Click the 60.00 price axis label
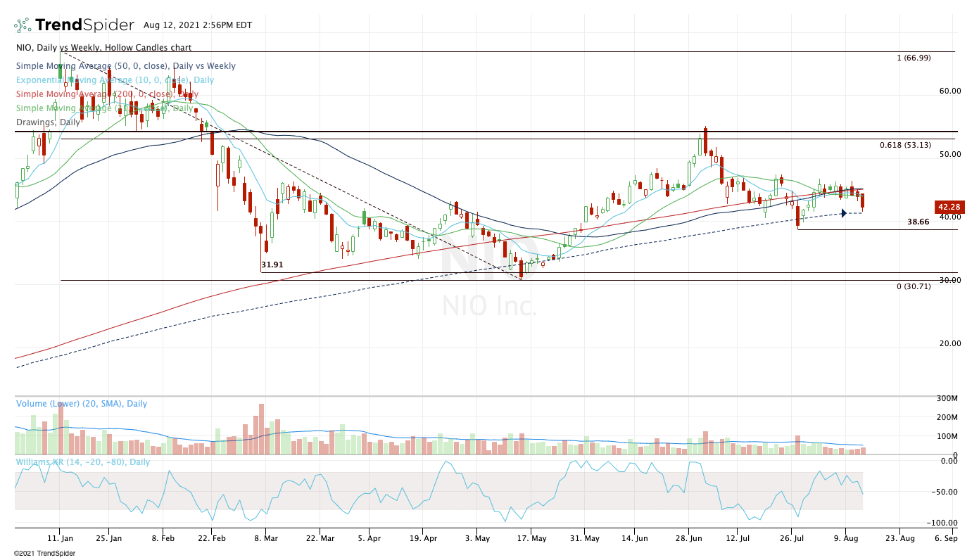 click(950, 91)
